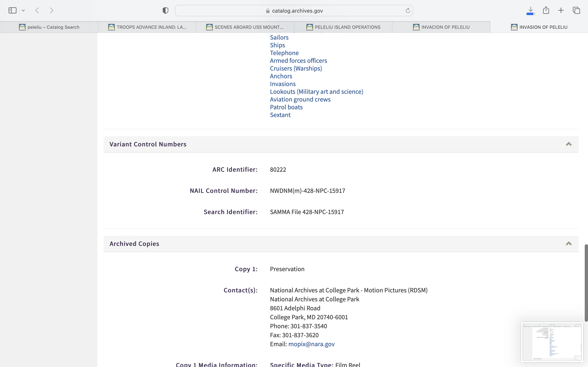Reload page with the refresh icon
Image resolution: width=588 pixels, height=367 pixels.
pos(408,10)
